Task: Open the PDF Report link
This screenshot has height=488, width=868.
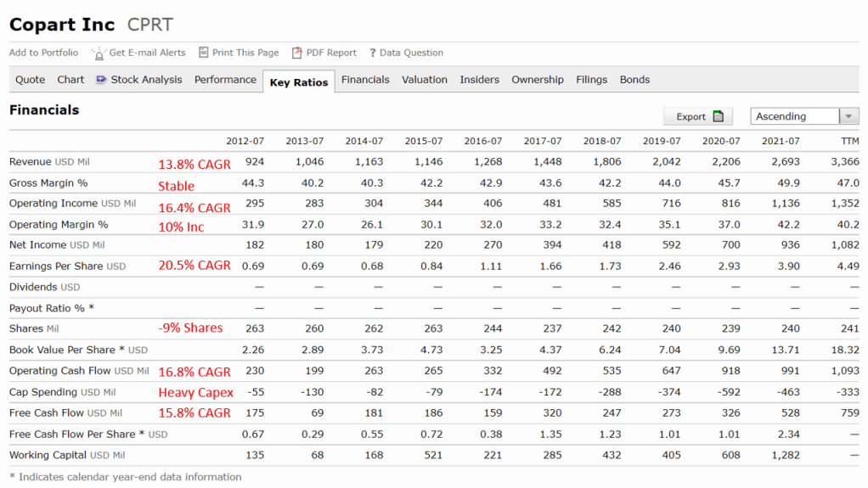Action: [331, 53]
